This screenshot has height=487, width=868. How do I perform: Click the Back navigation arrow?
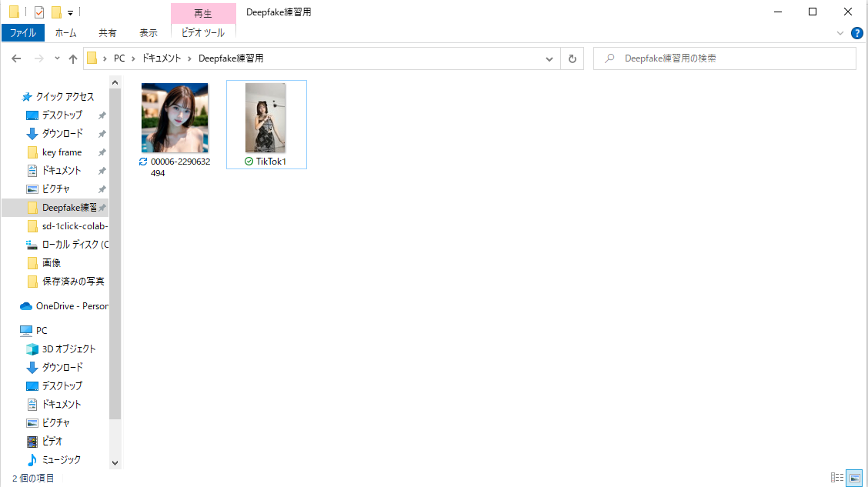(16, 58)
